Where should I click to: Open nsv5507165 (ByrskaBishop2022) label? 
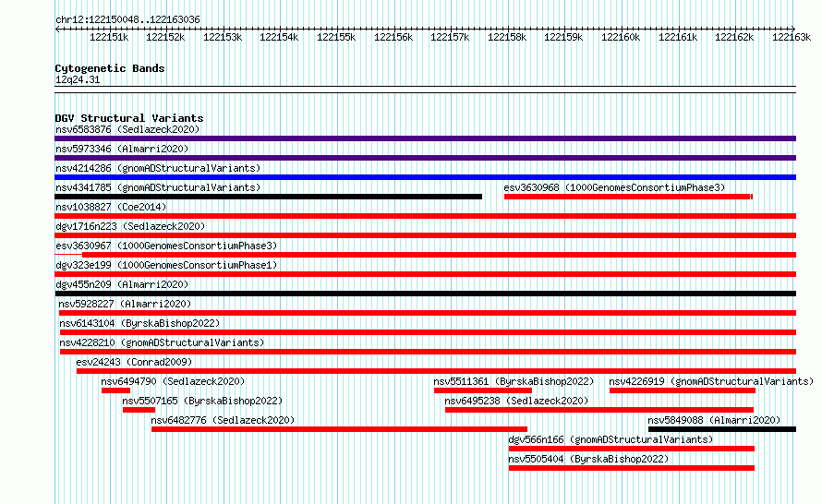coord(202,401)
